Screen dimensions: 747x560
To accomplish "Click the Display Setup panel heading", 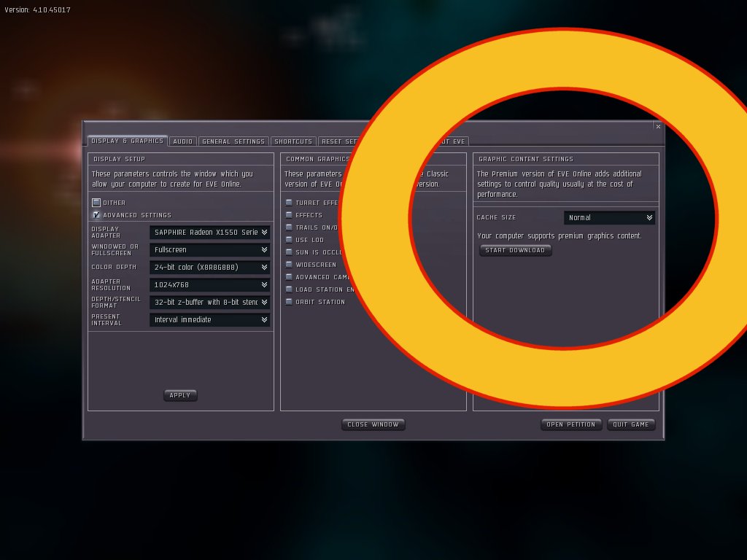I will (119, 159).
